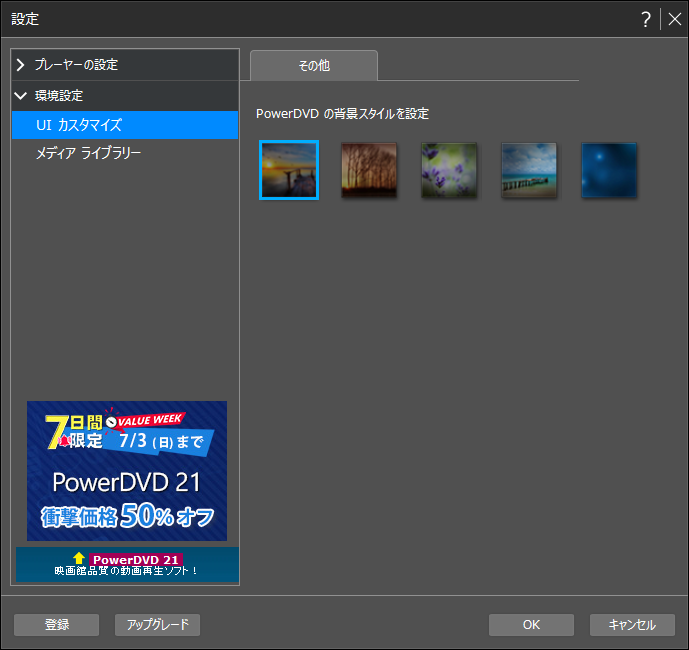
Task: Click the キャンセル button
Action: click(x=632, y=625)
